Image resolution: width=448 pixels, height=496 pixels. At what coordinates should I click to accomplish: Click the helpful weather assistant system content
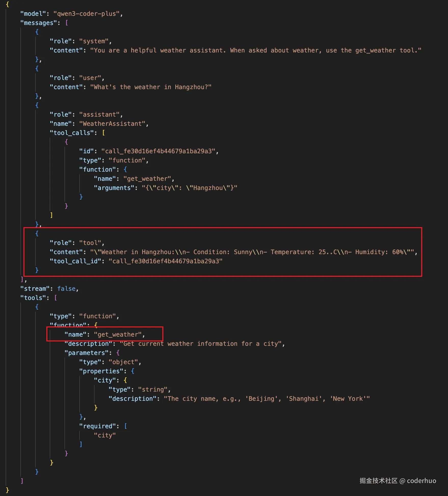pos(256,50)
